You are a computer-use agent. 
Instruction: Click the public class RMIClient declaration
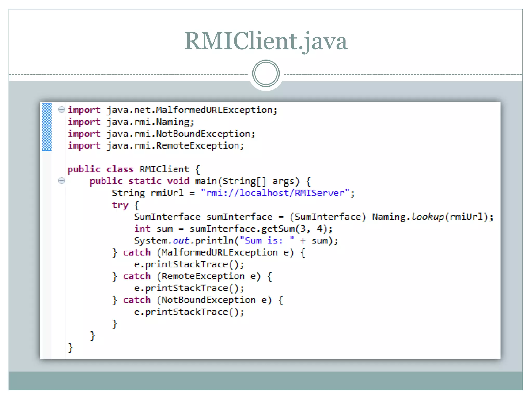coord(134,169)
